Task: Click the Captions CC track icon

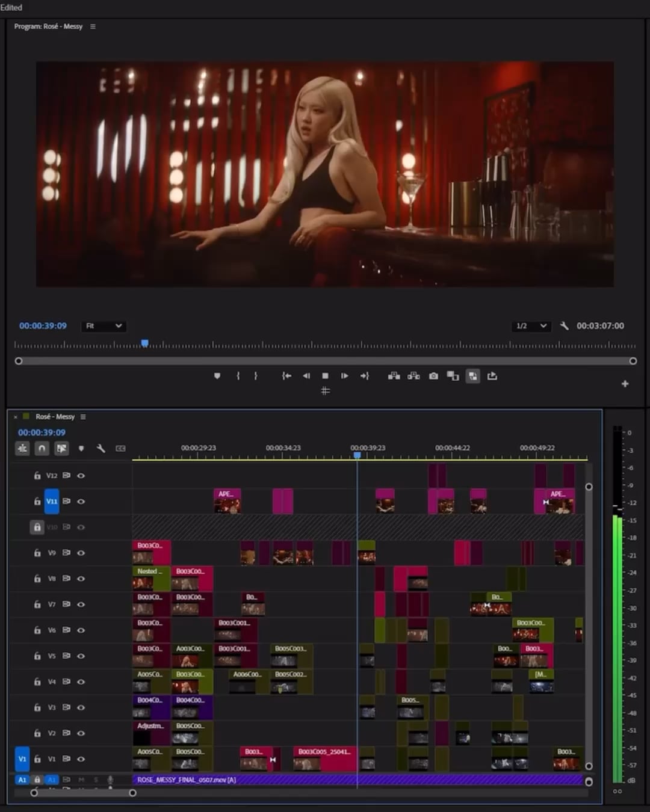Action: point(120,448)
